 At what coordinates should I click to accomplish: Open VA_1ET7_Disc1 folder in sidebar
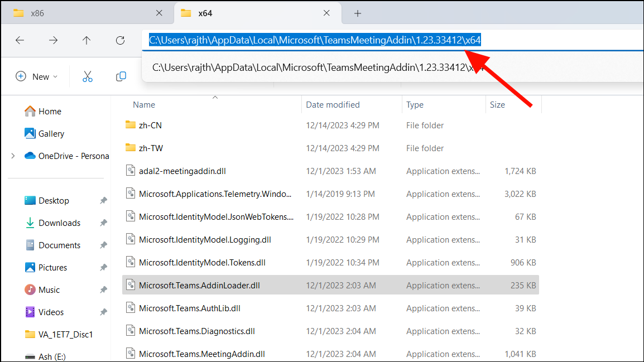point(59,335)
